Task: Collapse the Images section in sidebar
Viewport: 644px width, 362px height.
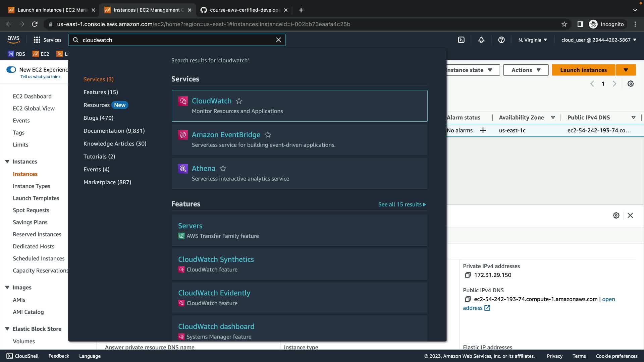Action: (7, 288)
